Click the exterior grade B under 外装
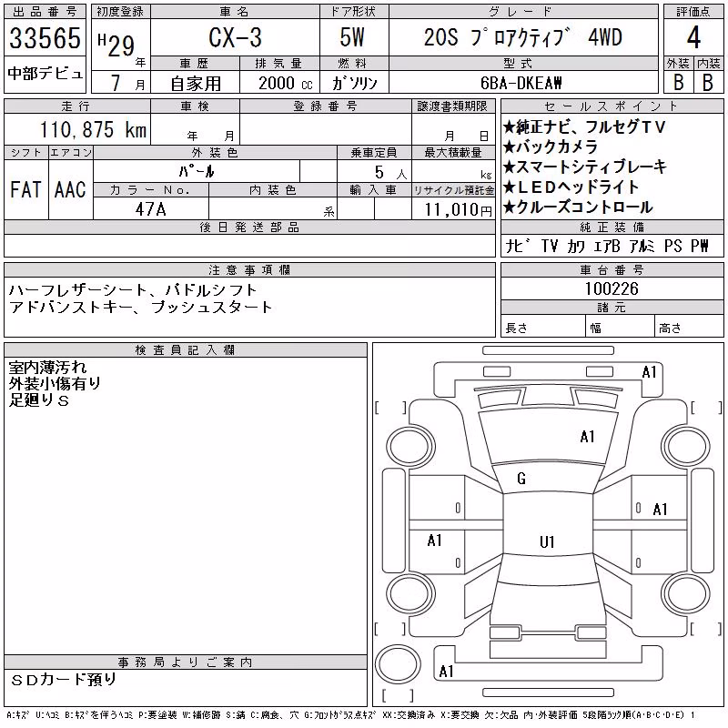728x728 pixels. 678,82
